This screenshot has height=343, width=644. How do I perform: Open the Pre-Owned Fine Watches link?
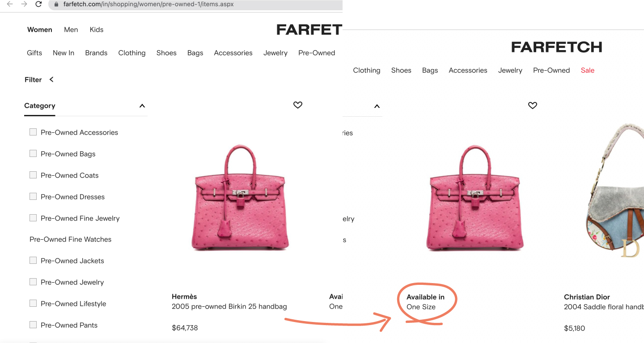click(x=70, y=239)
